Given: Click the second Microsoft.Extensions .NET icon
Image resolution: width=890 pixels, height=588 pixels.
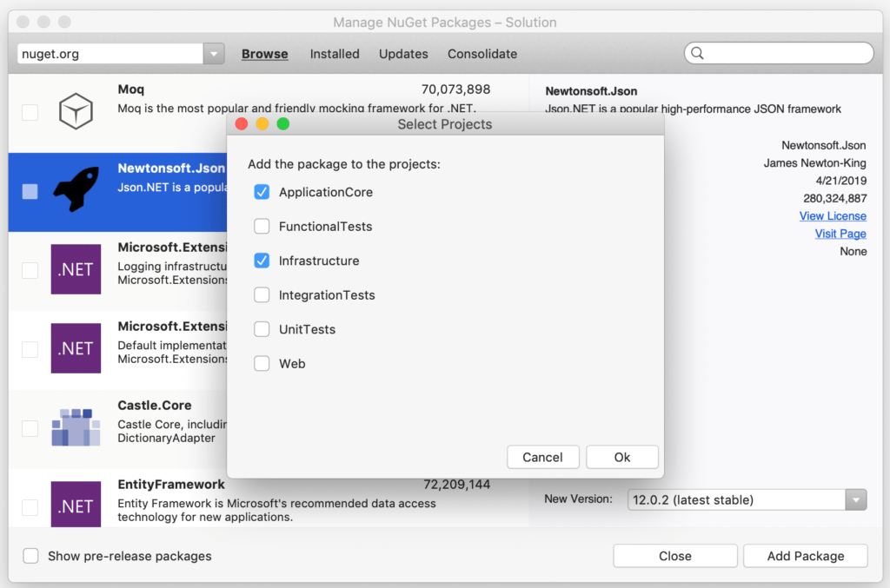Looking at the screenshot, I should point(76,348).
